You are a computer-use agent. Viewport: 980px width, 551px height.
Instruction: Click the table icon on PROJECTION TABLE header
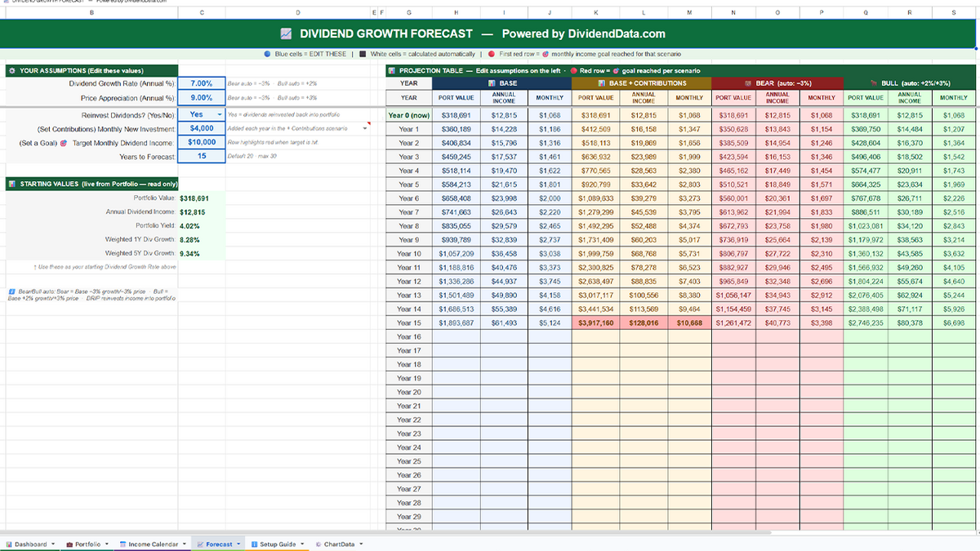391,72
